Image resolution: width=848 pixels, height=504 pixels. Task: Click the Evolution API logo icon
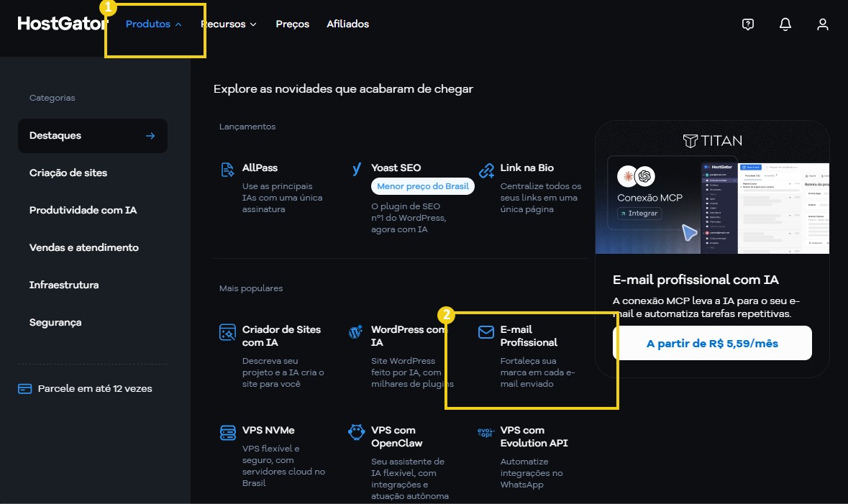pyautogui.click(x=485, y=432)
